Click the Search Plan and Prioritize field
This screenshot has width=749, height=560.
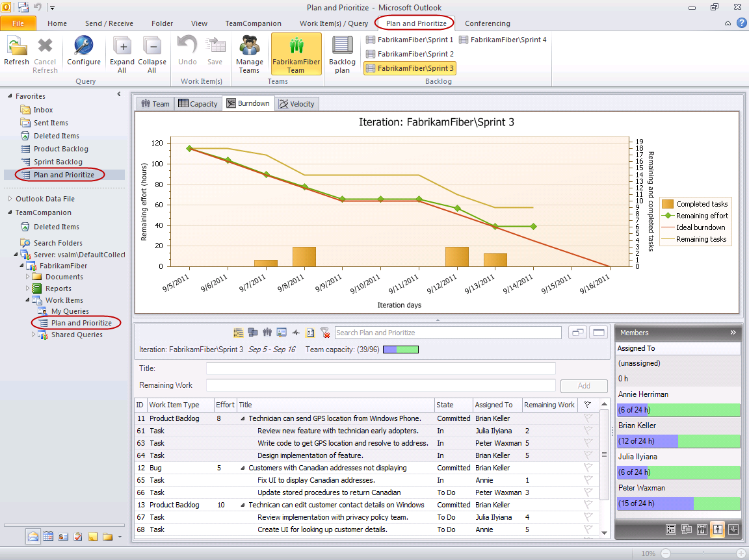[x=448, y=333]
